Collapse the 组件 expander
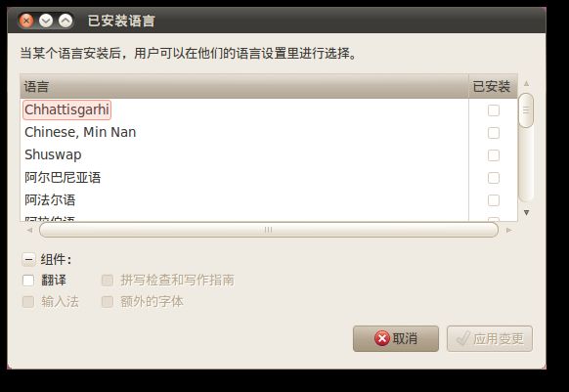This screenshot has height=392, width=569. click(28, 259)
